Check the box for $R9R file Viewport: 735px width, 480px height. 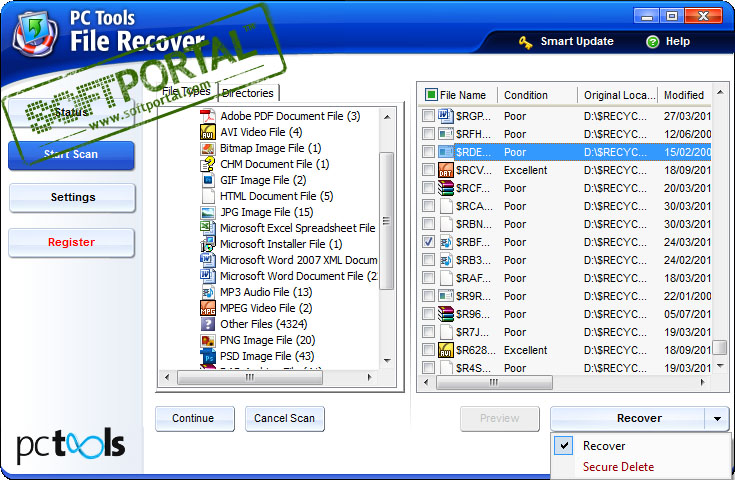[x=428, y=296]
